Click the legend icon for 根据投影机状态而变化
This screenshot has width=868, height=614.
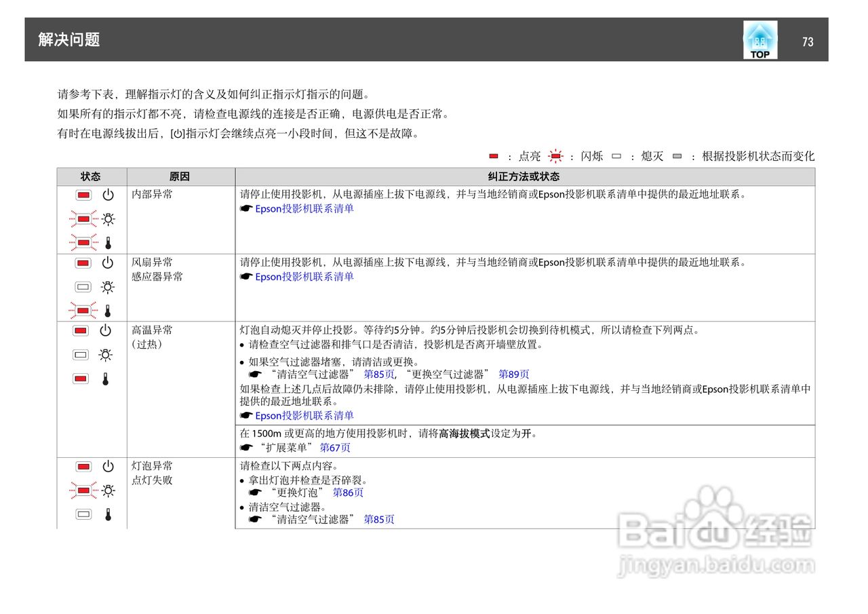point(677,156)
